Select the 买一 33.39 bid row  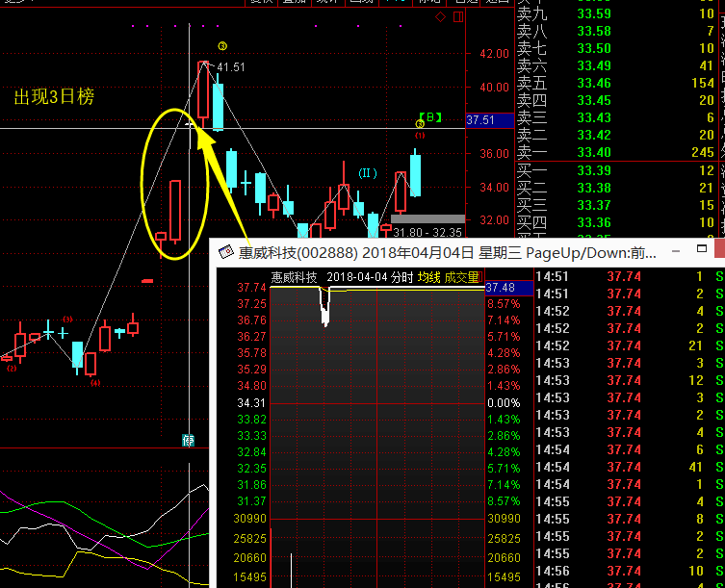pos(616,170)
